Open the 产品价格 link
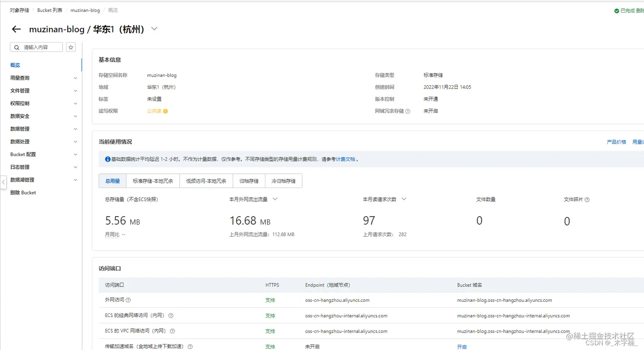 (x=616, y=142)
